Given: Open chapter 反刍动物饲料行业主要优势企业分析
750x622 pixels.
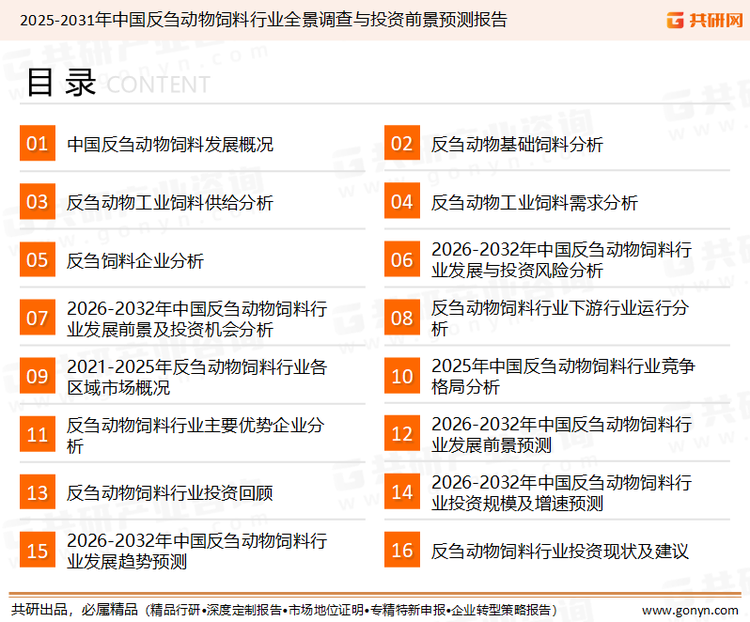Looking at the screenshot, I should [x=195, y=435].
